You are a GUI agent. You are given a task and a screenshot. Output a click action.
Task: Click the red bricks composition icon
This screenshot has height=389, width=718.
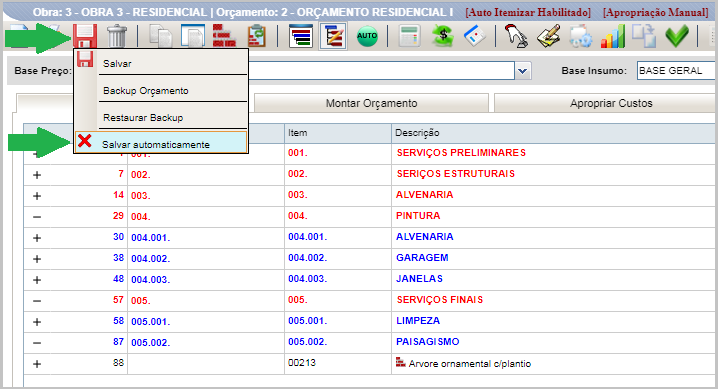(x=224, y=36)
